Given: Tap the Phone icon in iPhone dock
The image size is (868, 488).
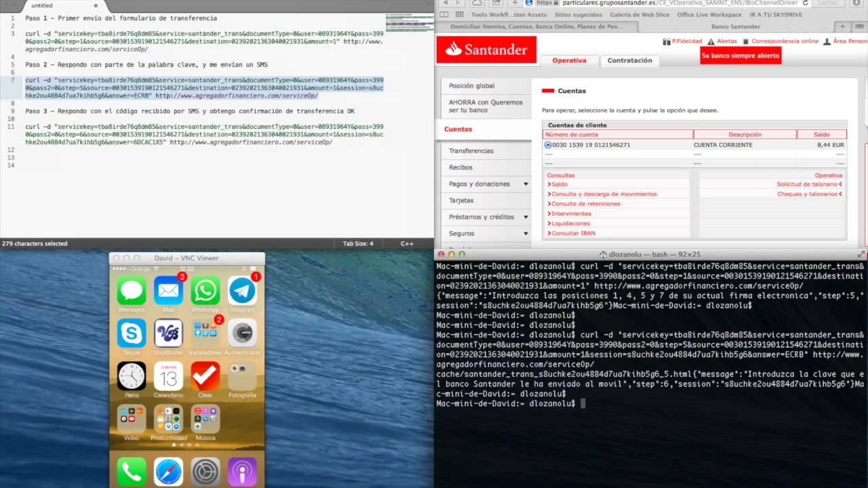Looking at the screenshot, I should point(132,472).
